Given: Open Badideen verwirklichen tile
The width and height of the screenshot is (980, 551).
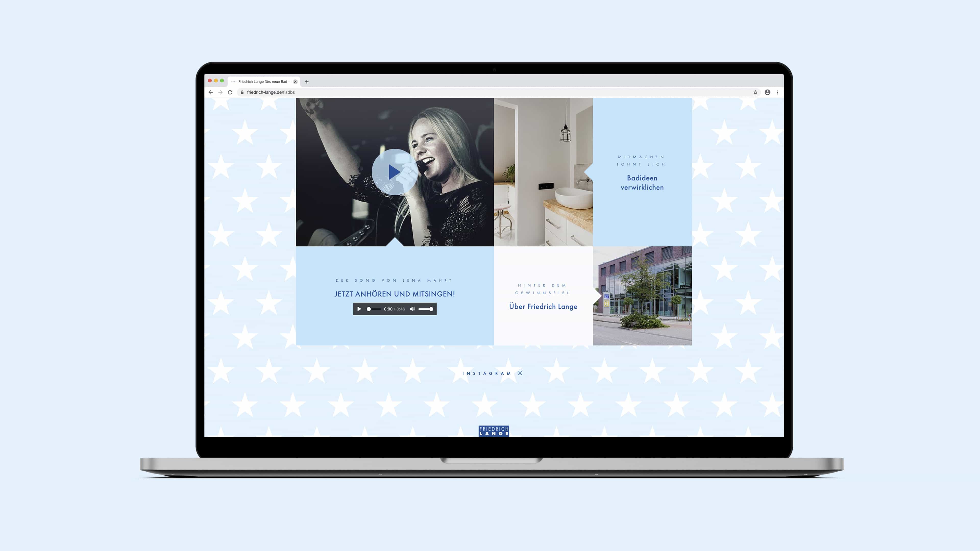Looking at the screenshot, I should [642, 183].
